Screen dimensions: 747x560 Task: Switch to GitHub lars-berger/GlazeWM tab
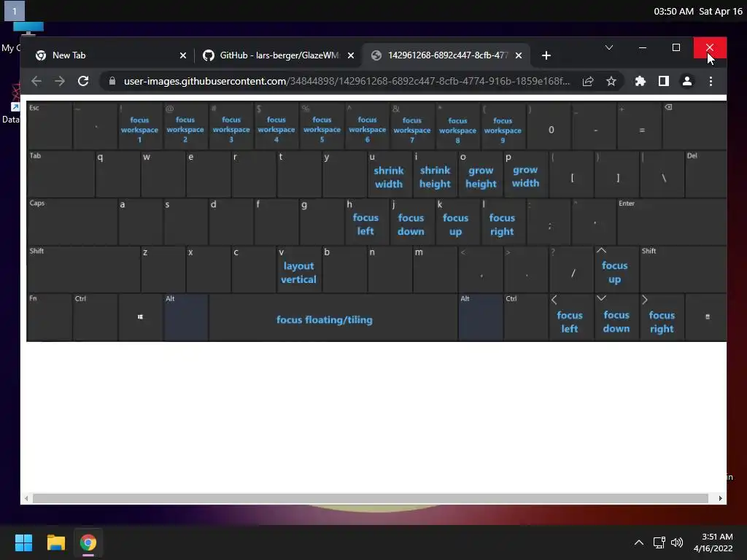[x=279, y=55]
